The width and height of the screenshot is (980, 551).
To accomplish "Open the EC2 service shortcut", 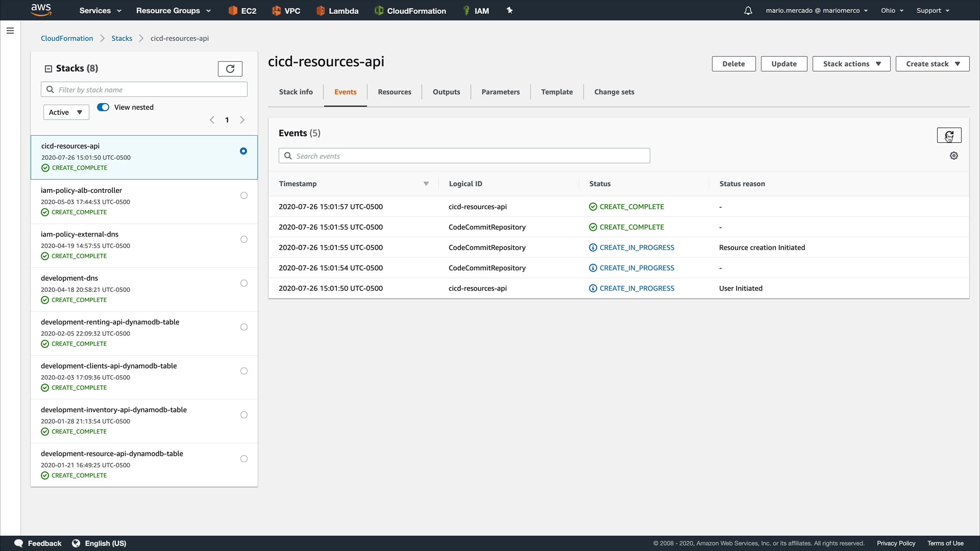I will click(x=242, y=11).
